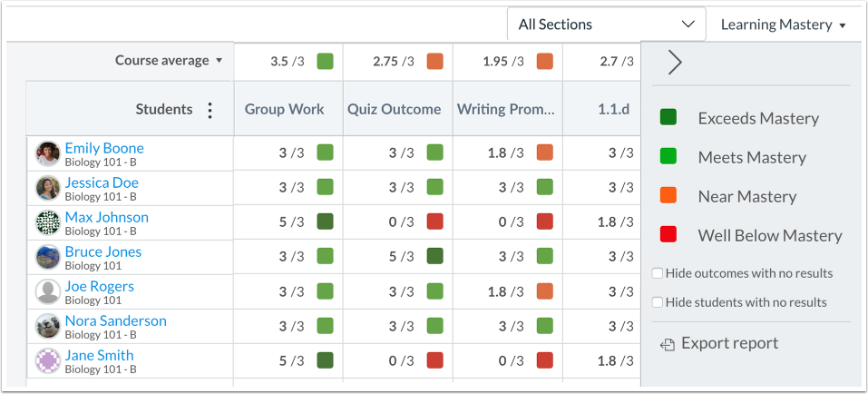
Task: Open the Learning Mastery menu
Action: click(783, 25)
